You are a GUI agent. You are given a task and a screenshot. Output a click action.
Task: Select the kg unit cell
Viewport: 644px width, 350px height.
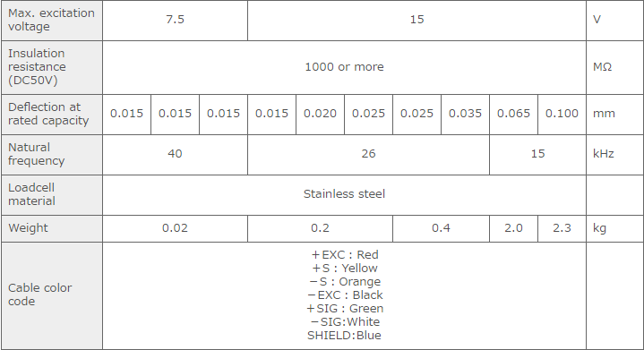coord(614,228)
